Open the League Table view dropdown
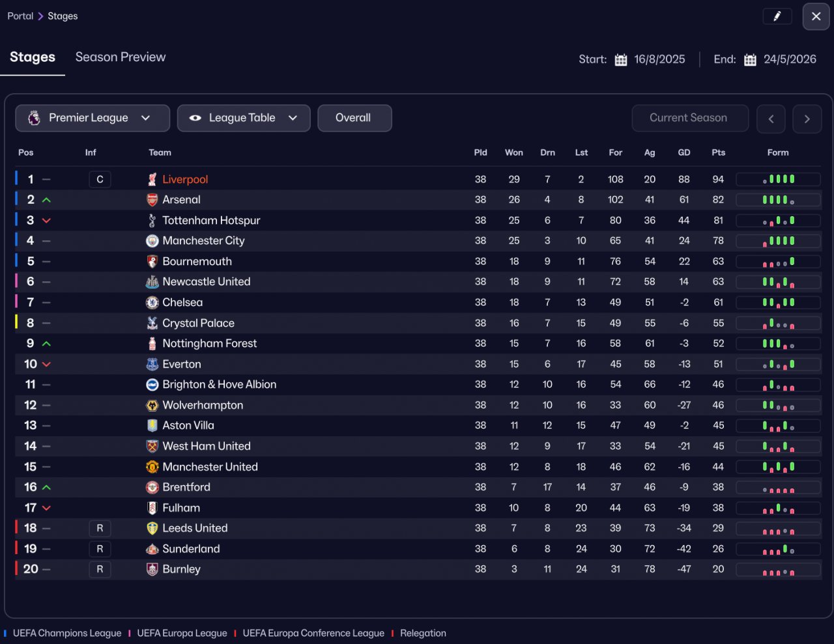Screen dimensions: 834x644 tap(244, 119)
